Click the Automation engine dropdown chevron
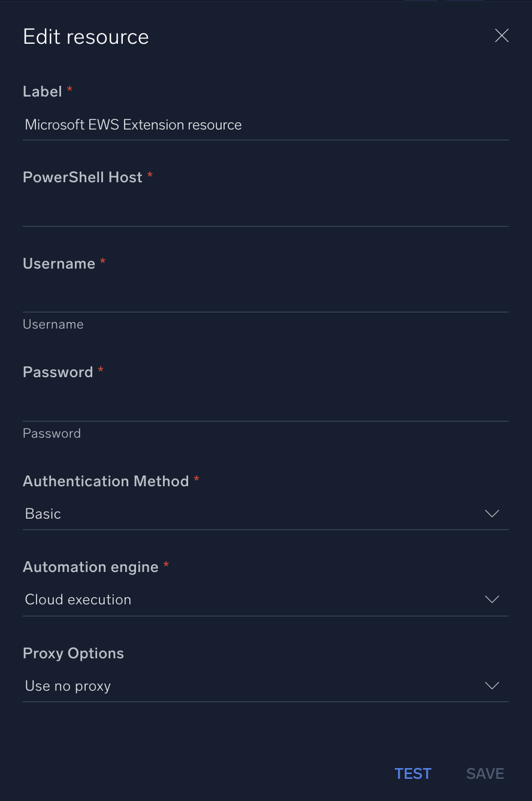The image size is (532, 801). tap(491, 599)
